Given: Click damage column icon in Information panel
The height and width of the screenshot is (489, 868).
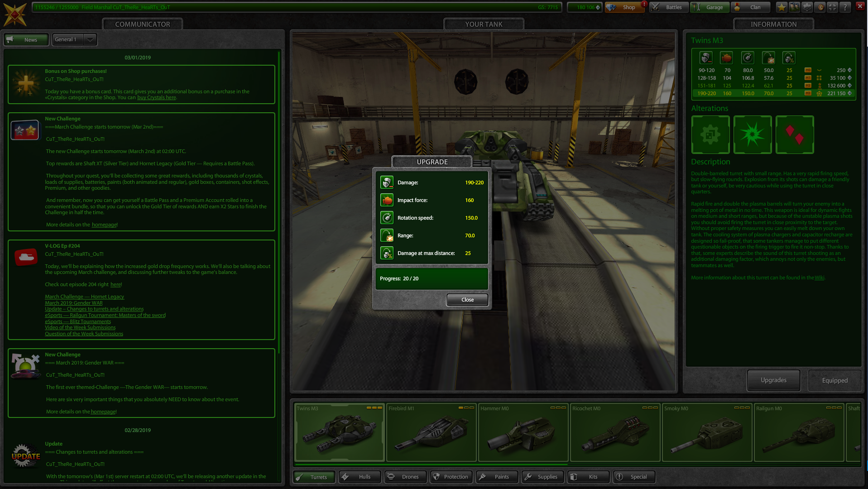Looking at the screenshot, I should coord(706,58).
